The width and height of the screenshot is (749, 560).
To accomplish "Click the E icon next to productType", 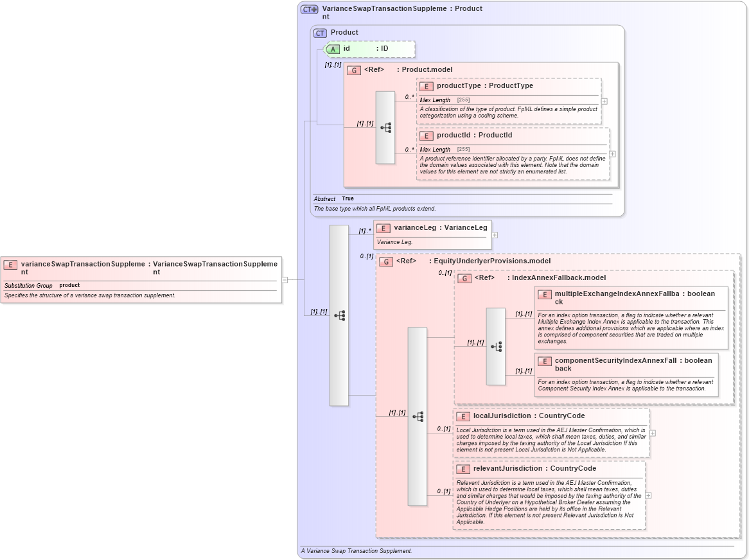I will pos(426,87).
